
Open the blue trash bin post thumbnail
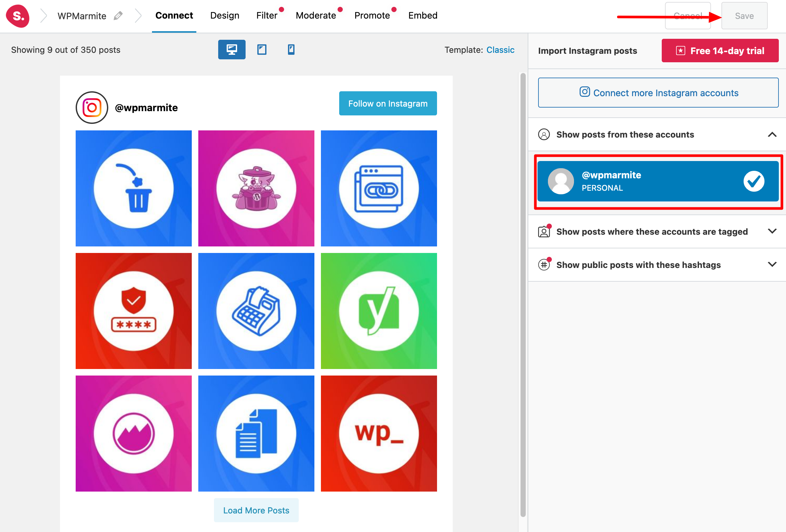(x=134, y=188)
